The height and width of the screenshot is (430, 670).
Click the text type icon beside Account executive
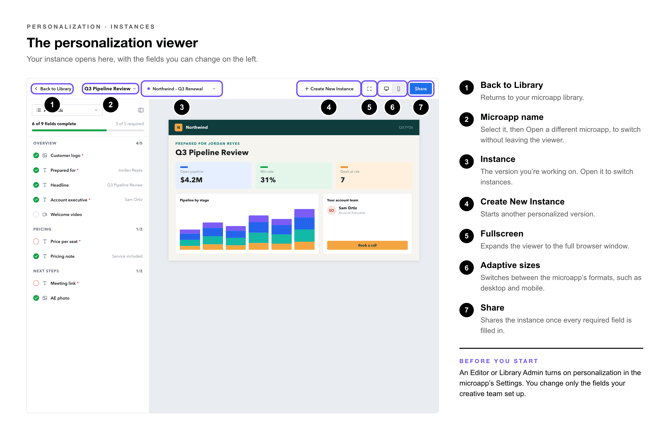44,200
